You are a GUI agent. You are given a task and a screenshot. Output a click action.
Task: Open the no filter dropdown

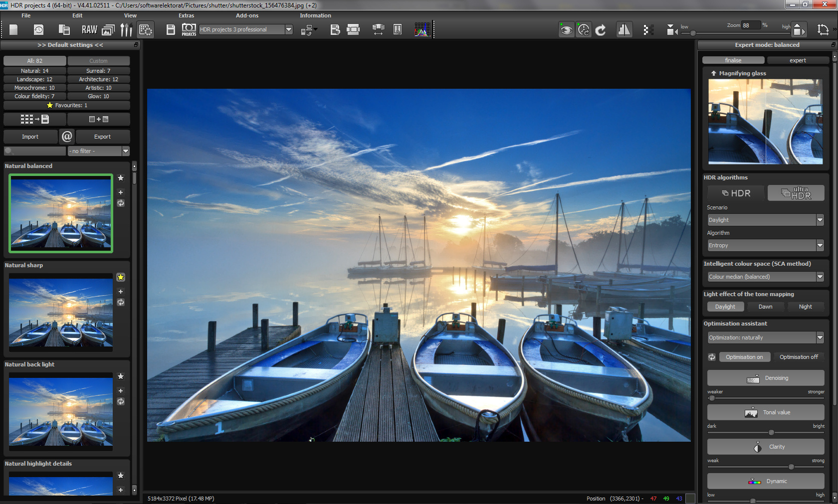99,151
